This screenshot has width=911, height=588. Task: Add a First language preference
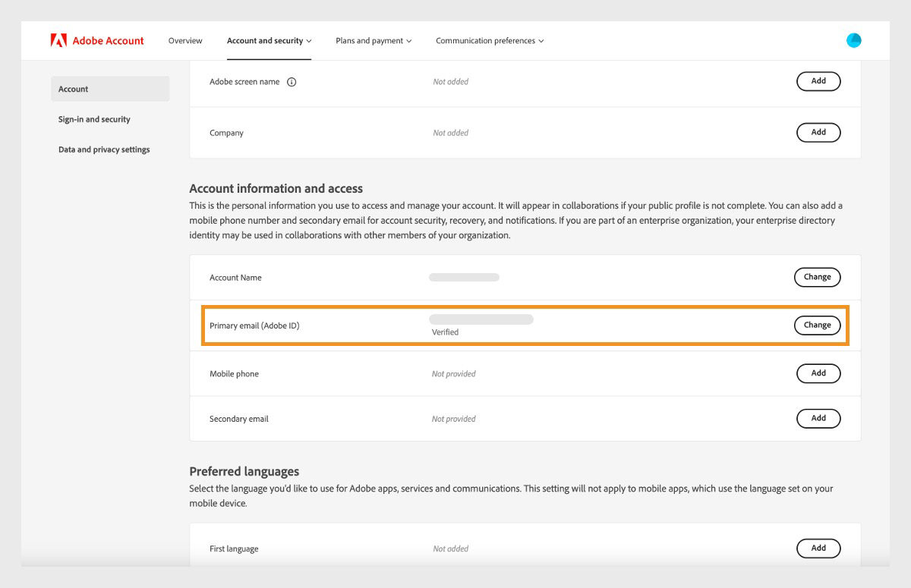click(818, 548)
